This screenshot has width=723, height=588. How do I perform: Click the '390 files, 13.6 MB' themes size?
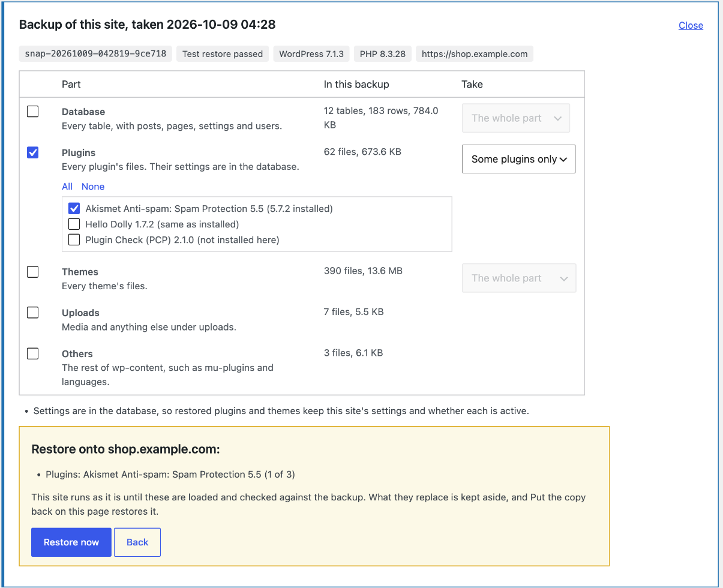pos(363,271)
